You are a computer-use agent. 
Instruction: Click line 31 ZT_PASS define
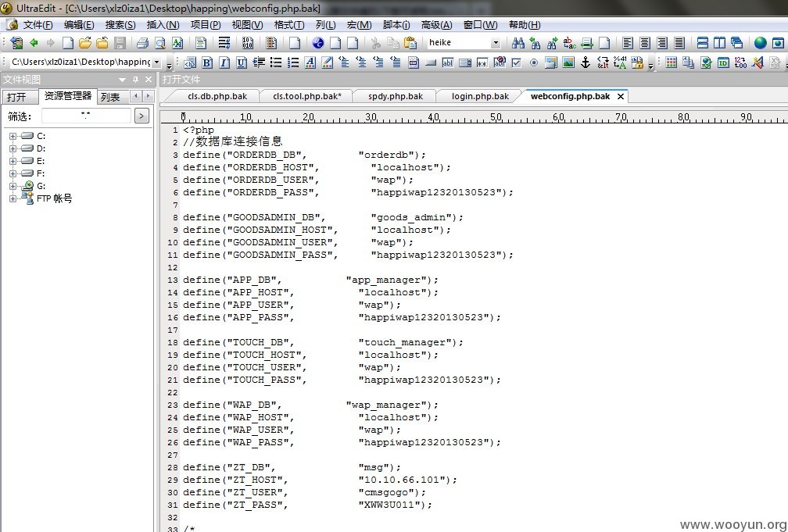click(307, 505)
